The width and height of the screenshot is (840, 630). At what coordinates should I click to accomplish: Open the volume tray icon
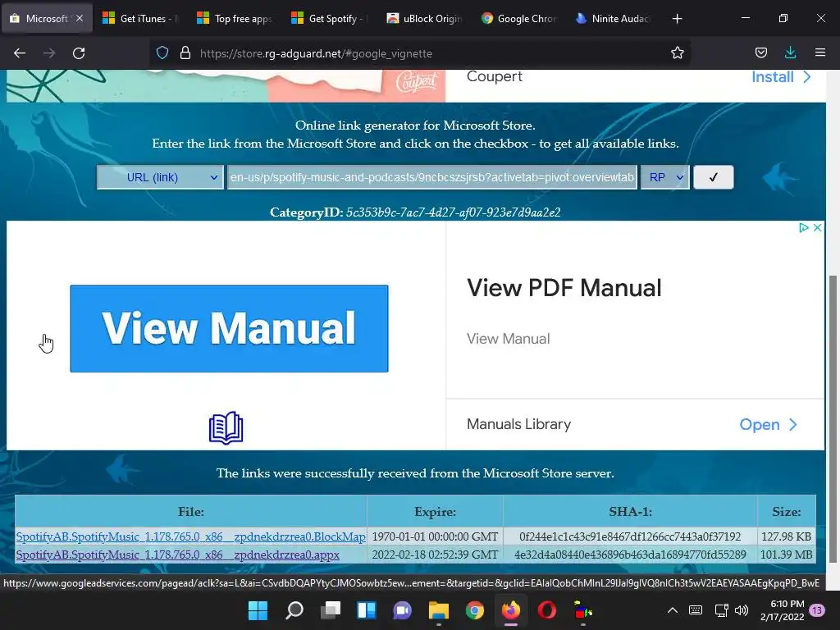tap(742, 610)
